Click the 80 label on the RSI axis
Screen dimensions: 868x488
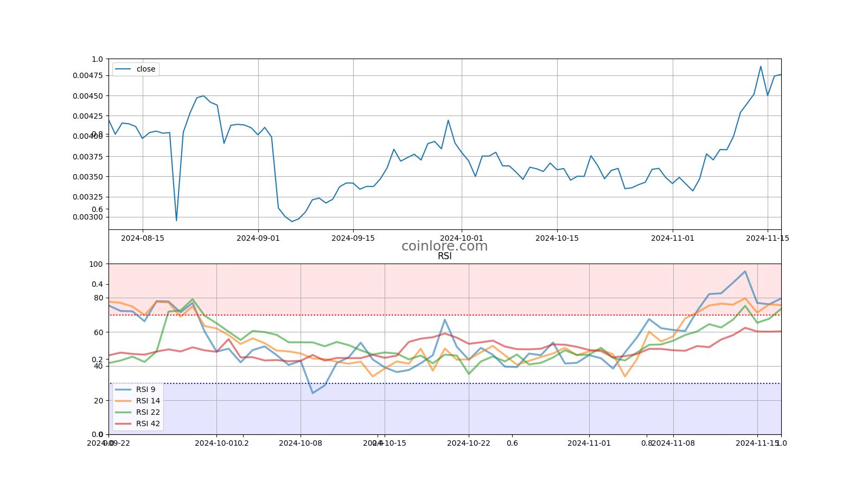[x=98, y=298]
